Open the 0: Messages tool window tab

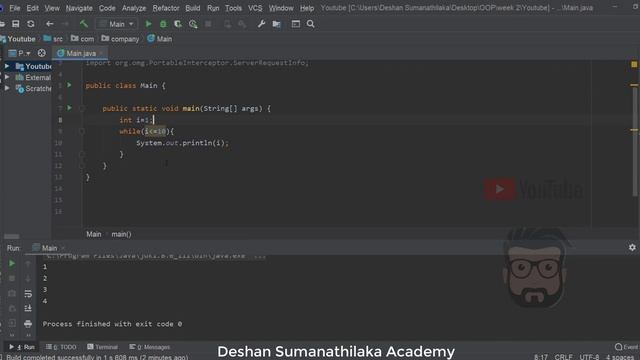point(150,347)
